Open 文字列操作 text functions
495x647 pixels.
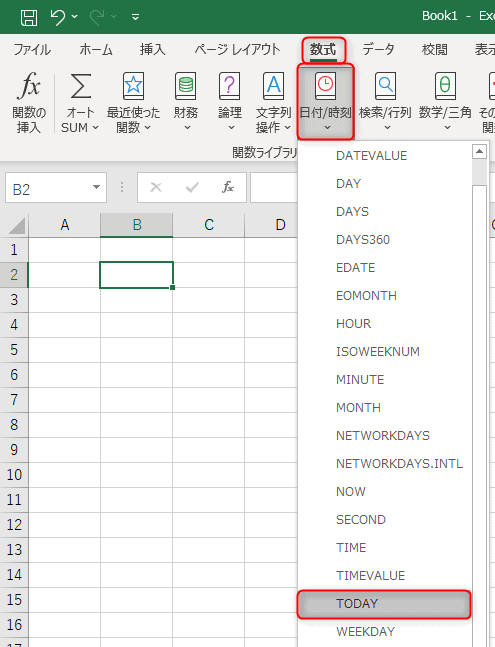tap(273, 102)
